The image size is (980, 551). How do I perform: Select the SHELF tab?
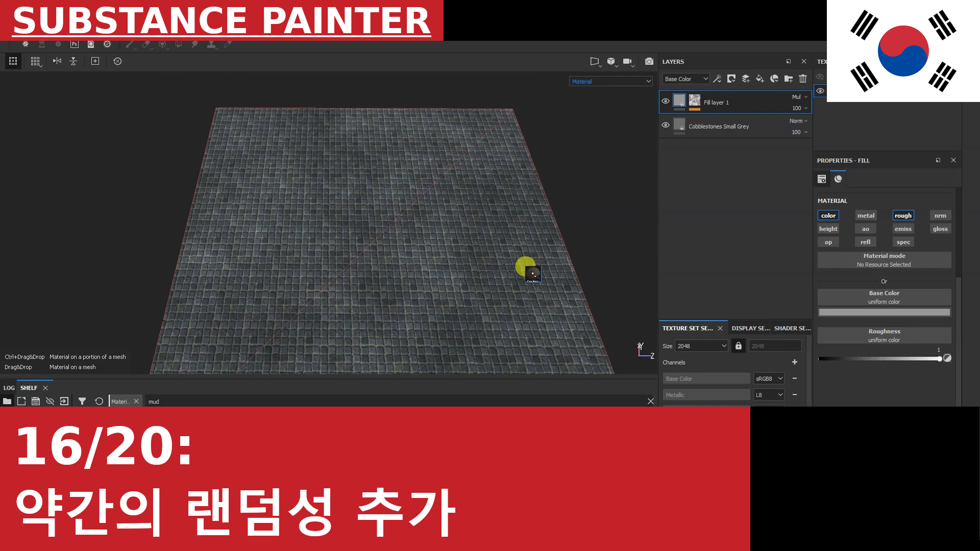pos(29,388)
